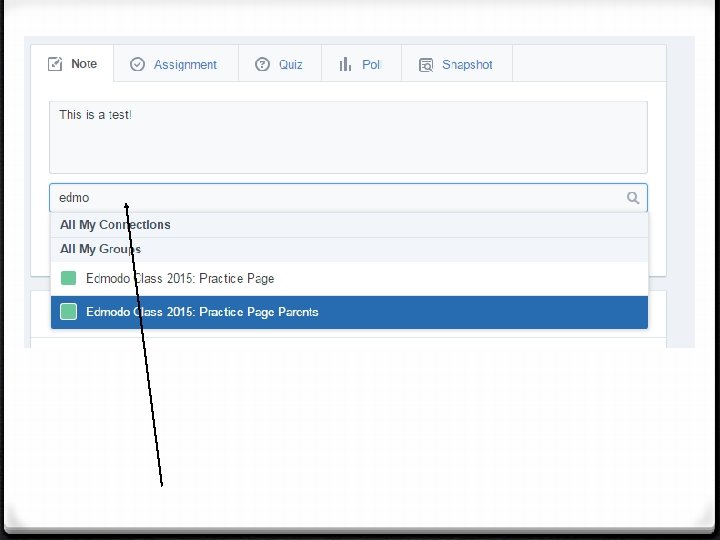This screenshot has height=540, width=720.
Task: Open the Snapshot tab
Action: pos(457,63)
